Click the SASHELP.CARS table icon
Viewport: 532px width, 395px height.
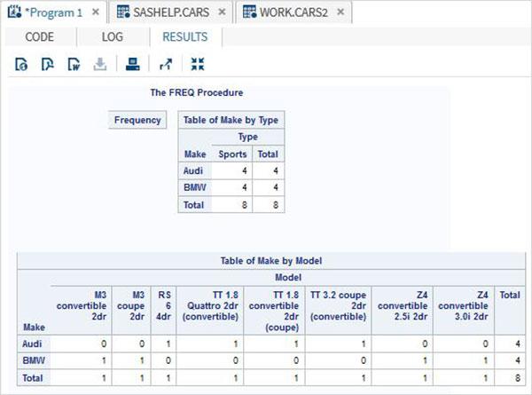123,12
